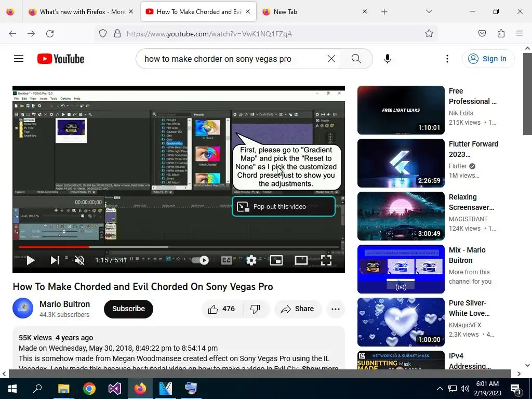The height and width of the screenshot is (399, 532).
Task: Reload the current page
Action: [50, 34]
